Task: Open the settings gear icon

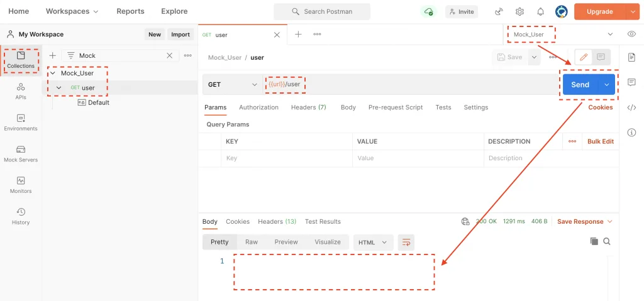Action: point(519,11)
